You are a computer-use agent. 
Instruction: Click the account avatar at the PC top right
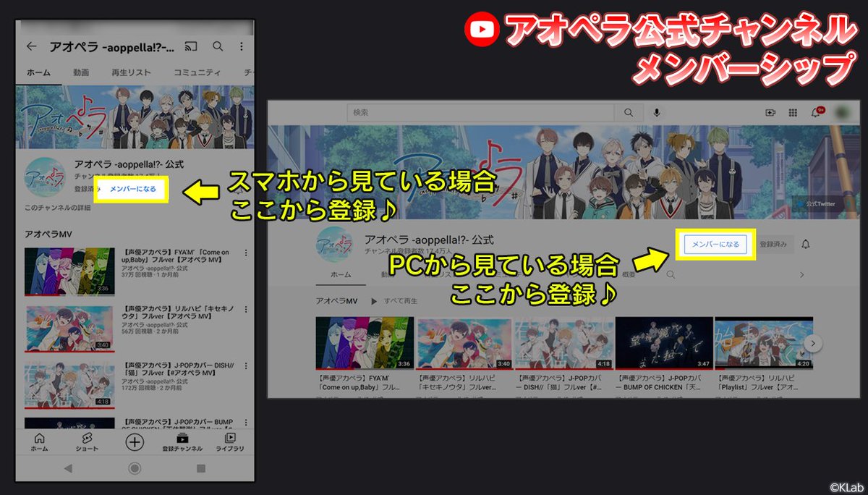pos(841,112)
